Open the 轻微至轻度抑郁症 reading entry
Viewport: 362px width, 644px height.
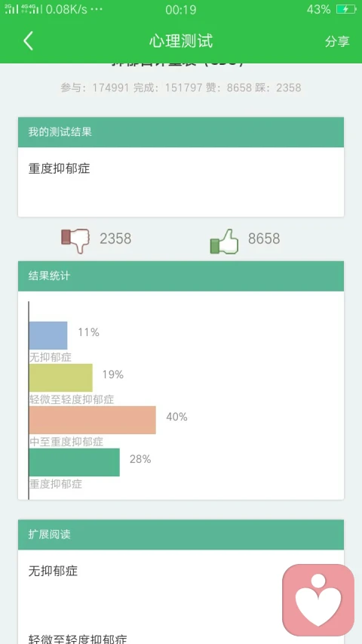click(x=78, y=639)
